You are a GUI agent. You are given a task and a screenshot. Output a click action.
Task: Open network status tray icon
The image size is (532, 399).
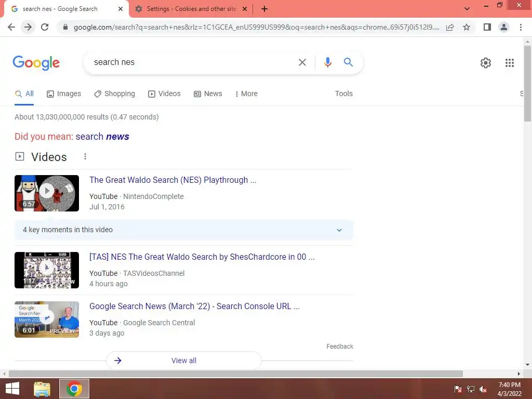coord(471,389)
